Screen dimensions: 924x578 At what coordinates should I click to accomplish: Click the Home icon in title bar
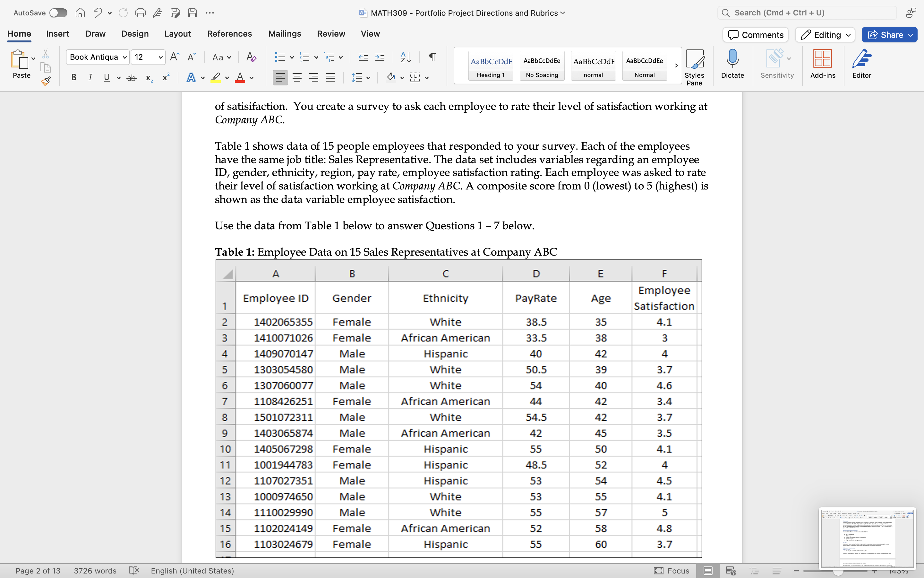click(80, 13)
